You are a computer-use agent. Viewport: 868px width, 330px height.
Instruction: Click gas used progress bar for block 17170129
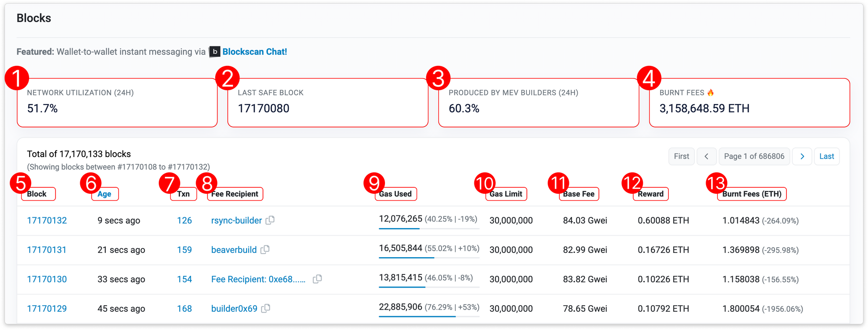click(x=428, y=317)
